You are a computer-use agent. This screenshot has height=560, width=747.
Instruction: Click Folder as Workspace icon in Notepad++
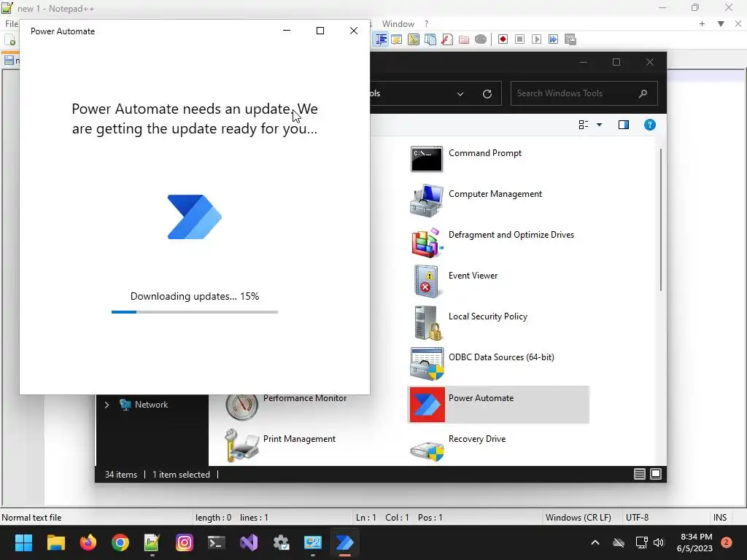pyautogui.click(x=463, y=39)
